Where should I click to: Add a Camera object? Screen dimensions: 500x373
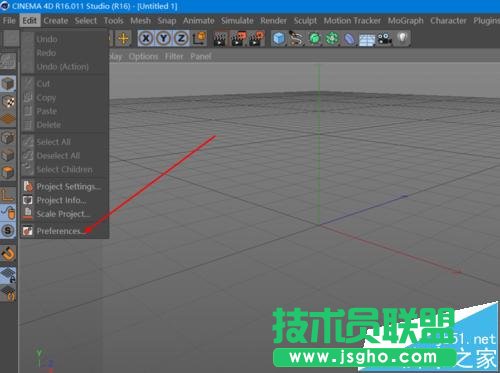click(385, 39)
